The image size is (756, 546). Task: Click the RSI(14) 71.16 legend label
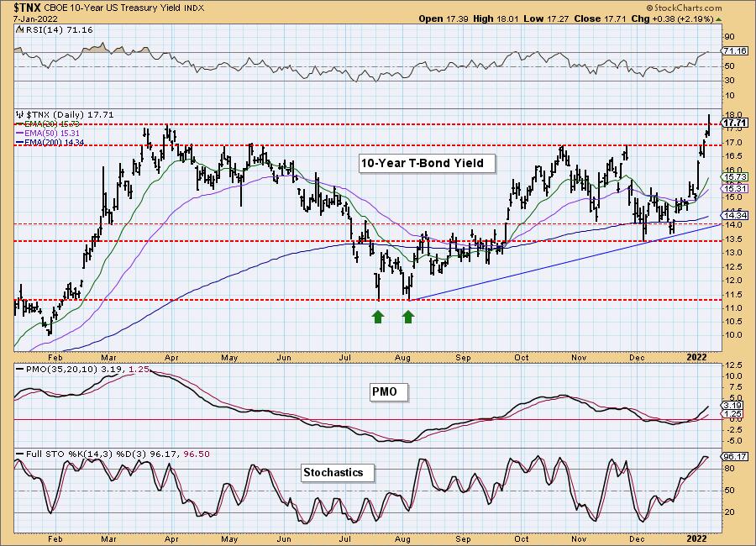[58, 30]
